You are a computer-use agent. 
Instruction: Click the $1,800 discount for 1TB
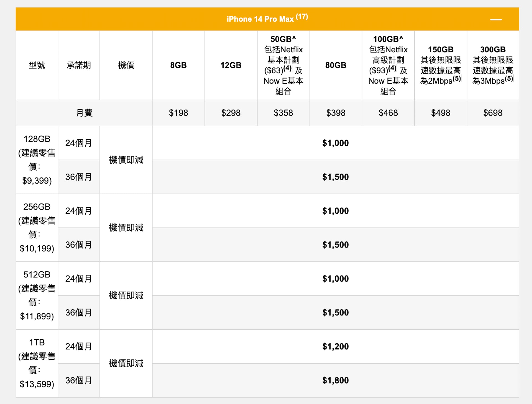335,380
